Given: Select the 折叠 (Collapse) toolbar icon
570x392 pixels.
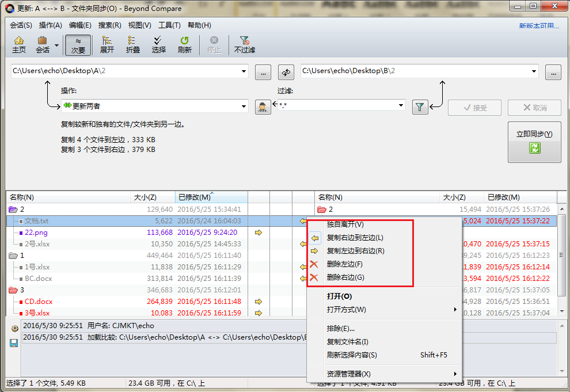Looking at the screenshot, I should 133,45.
